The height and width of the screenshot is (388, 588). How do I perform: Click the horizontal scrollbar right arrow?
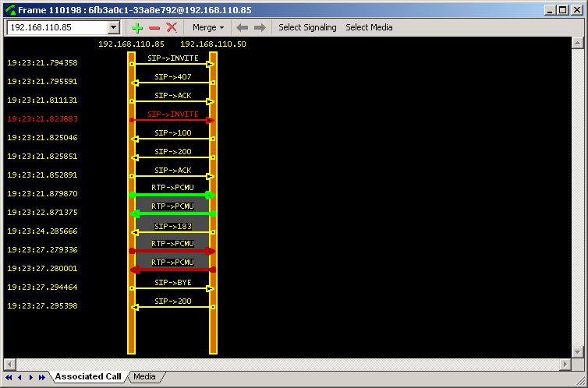(565, 364)
